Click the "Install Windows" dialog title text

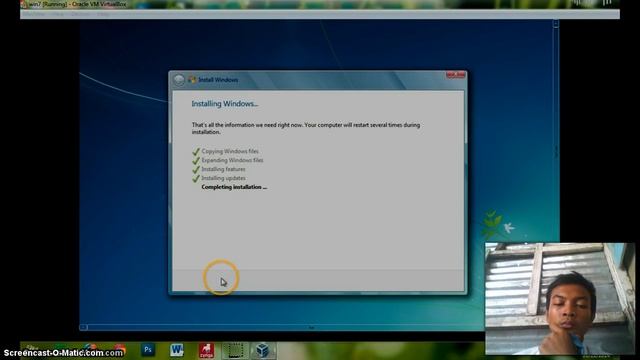tap(218, 80)
